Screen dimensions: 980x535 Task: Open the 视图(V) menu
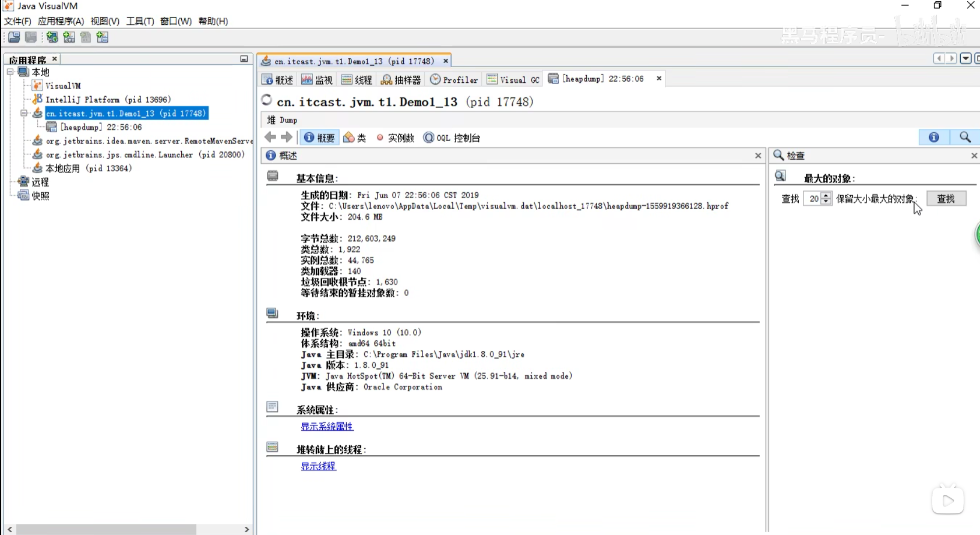click(105, 21)
